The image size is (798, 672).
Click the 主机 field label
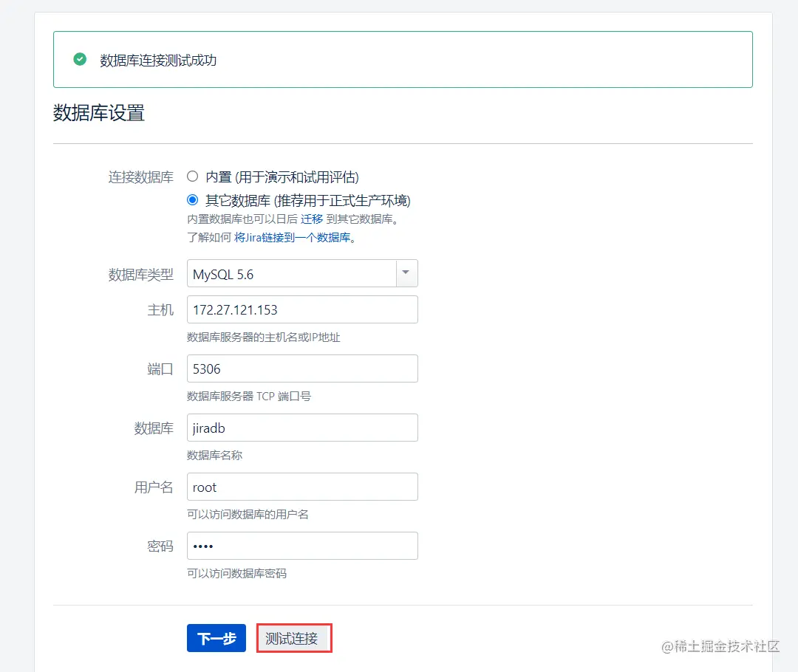160,310
